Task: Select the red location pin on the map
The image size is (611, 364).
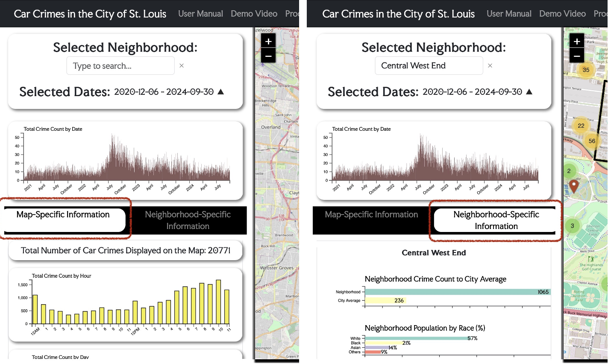Action: pos(574,186)
